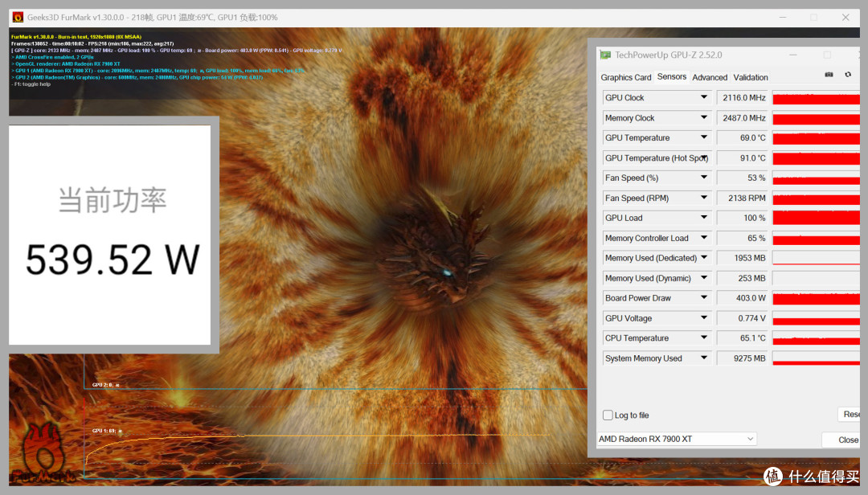
Task: Click the 69.0 °C GPU temperature value
Action: tap(743, 138)
